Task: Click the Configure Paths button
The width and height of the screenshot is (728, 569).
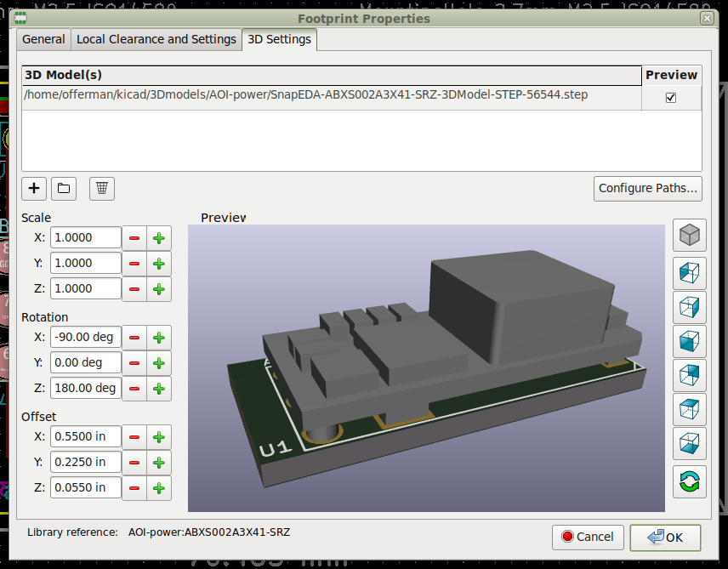Action: coord(648,188)
